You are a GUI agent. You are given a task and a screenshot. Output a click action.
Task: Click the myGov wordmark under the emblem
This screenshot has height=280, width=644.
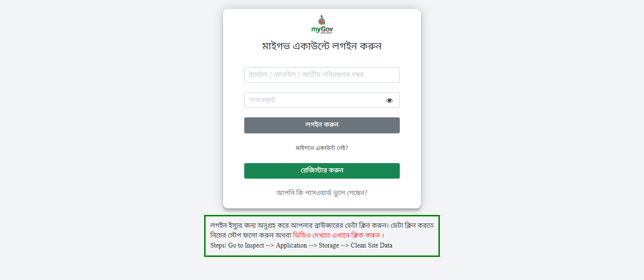tap(322, 29)
